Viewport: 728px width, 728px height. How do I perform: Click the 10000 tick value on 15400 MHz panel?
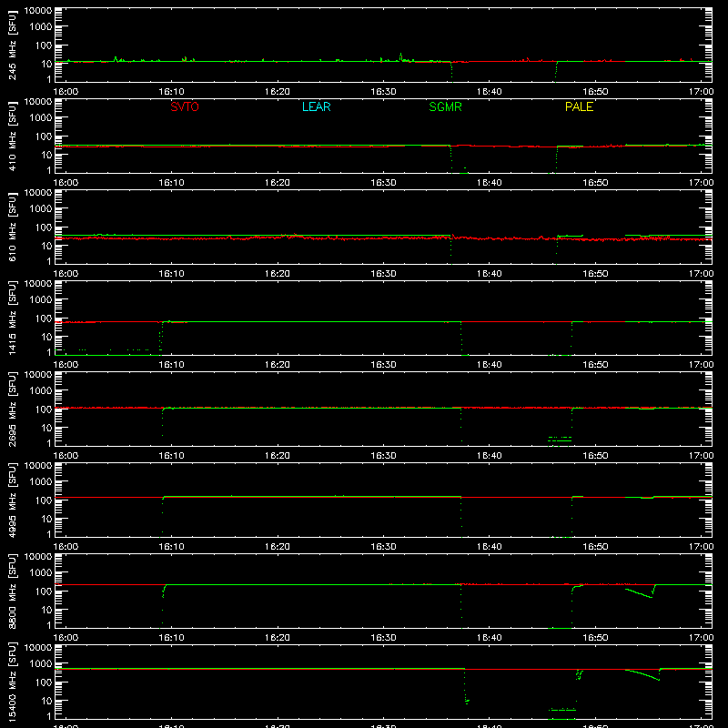point(38,648)
